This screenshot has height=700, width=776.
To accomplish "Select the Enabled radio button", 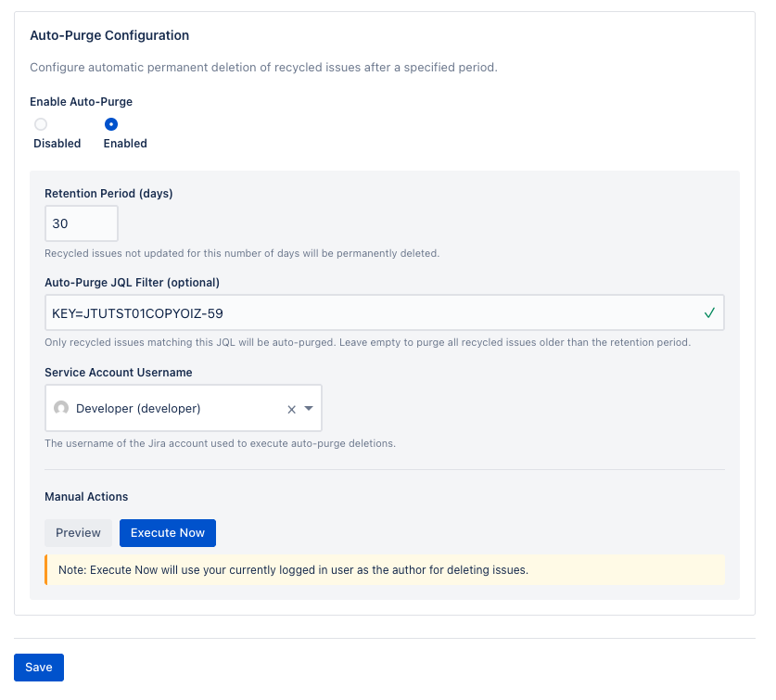I will 111,124.
